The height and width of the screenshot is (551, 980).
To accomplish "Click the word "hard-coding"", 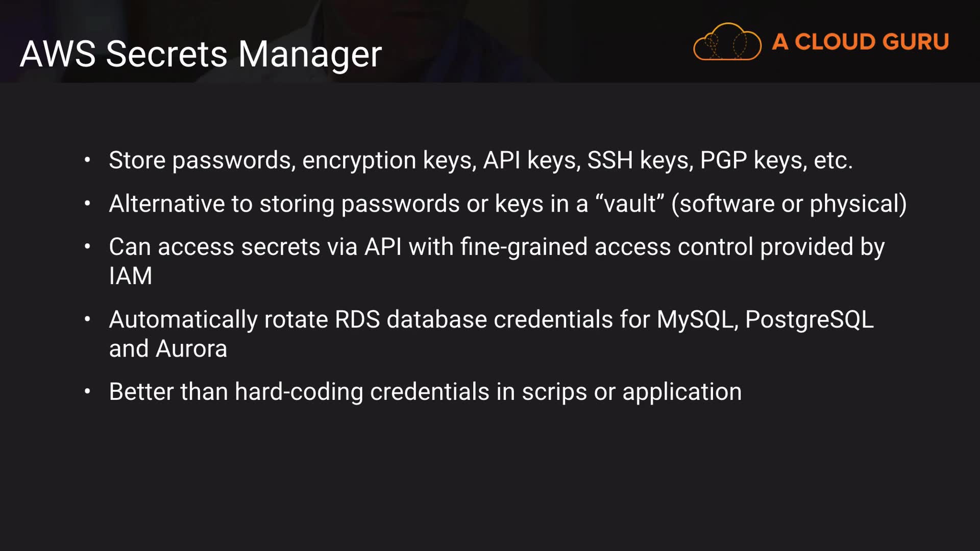I will click(299, 392).
